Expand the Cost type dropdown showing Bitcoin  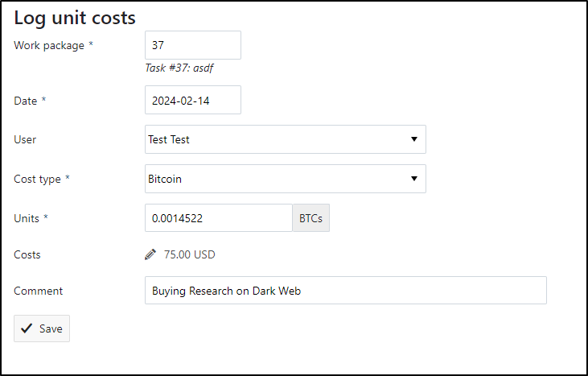pyautogui.click(x=286, y=179)
